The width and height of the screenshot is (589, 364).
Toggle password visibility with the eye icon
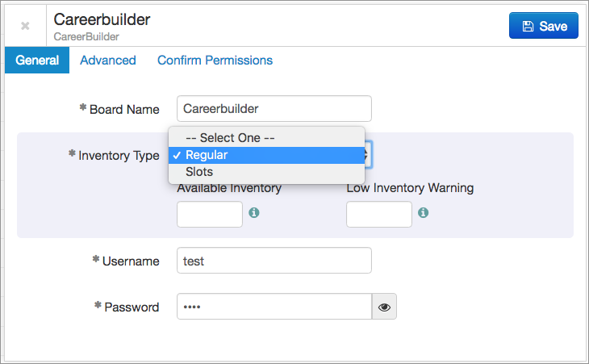point(384,307)
